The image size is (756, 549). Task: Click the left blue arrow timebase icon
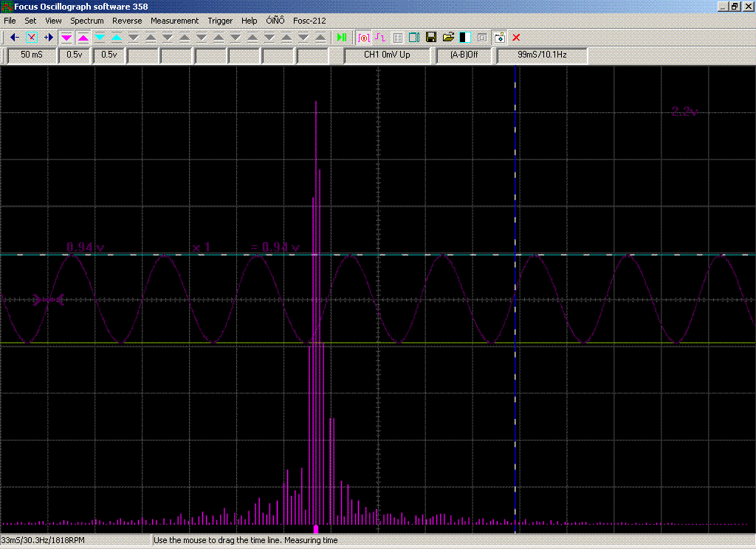[14, 37]
